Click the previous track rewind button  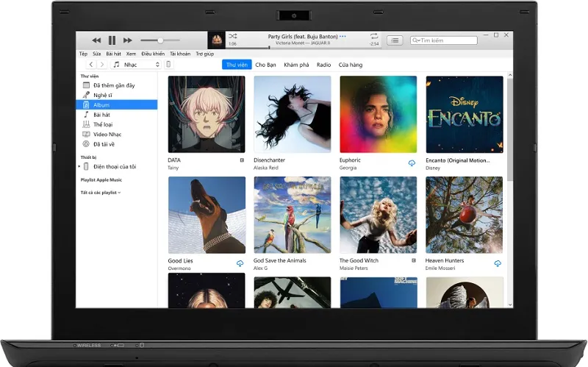pyautogui.click(x=96, y=40)
